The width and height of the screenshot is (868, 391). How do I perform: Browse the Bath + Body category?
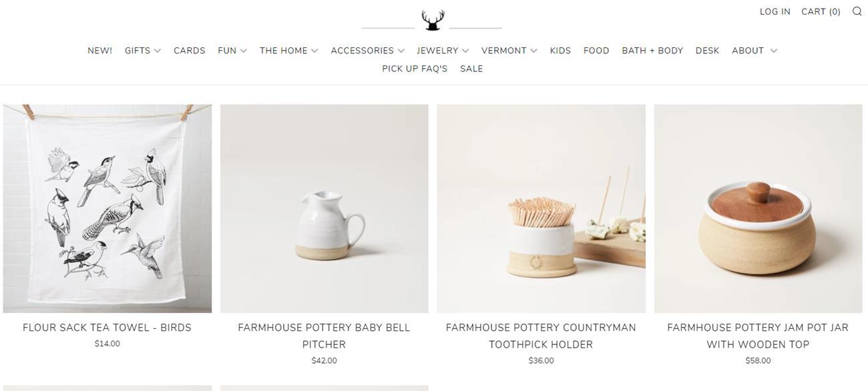[x=652, y=51]
